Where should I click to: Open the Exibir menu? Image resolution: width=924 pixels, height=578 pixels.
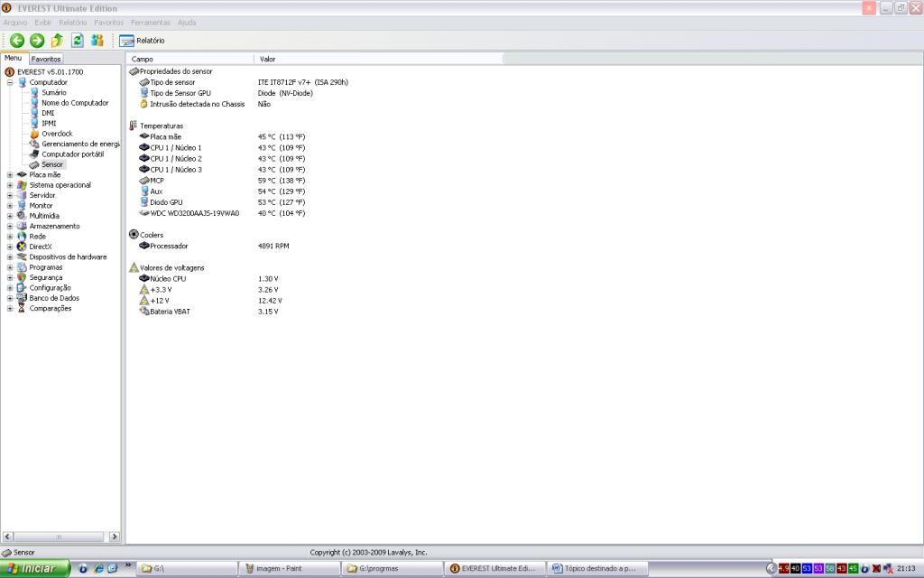[x=43, y=23]
